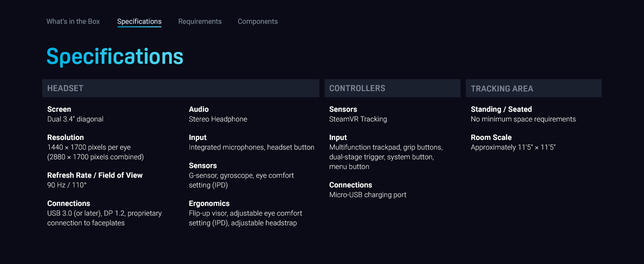Click the 90 Hz / 110° value
Image resolution: width=644 pixels, height=264 pixels.
pyautogui.click(x=67, y=185)
